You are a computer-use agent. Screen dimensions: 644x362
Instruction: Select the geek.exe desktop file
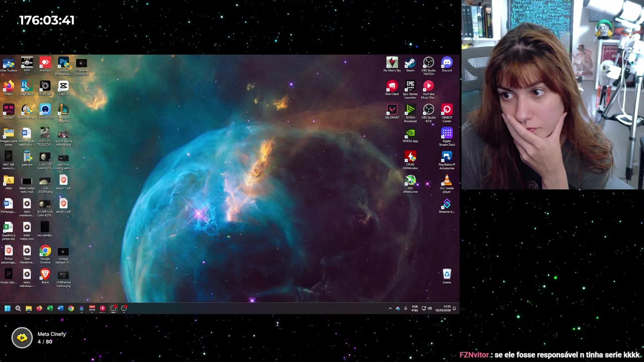[x=27, y=159]
